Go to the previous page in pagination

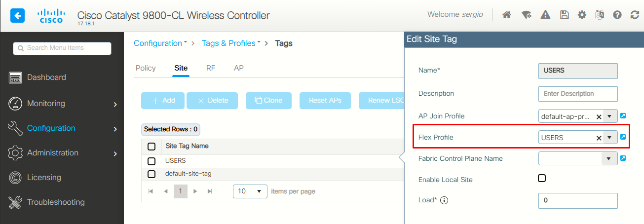coord(166,191)
